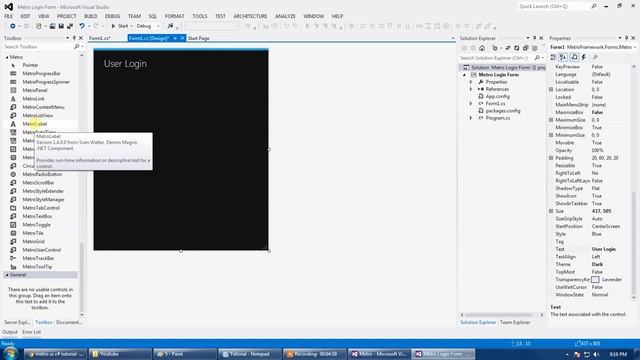Select MetroTextBox in the Toolbox

coord(37,216)
